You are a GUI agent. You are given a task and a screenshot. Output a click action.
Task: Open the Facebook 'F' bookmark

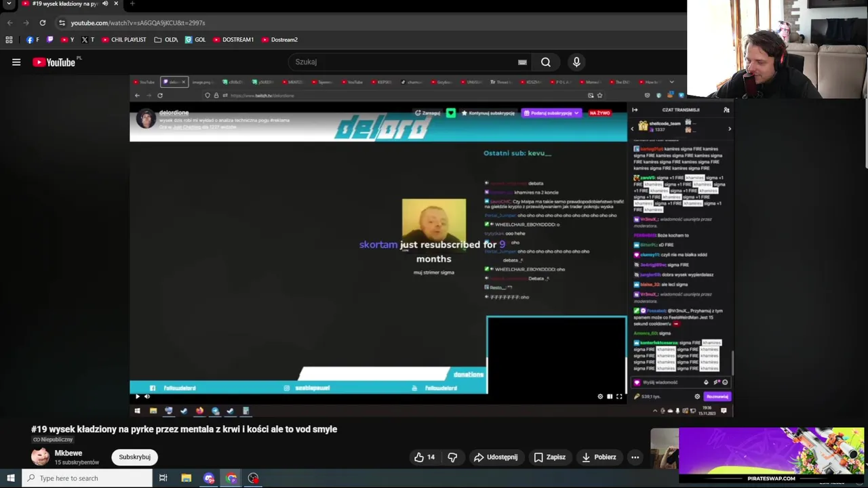coord(33,39)
